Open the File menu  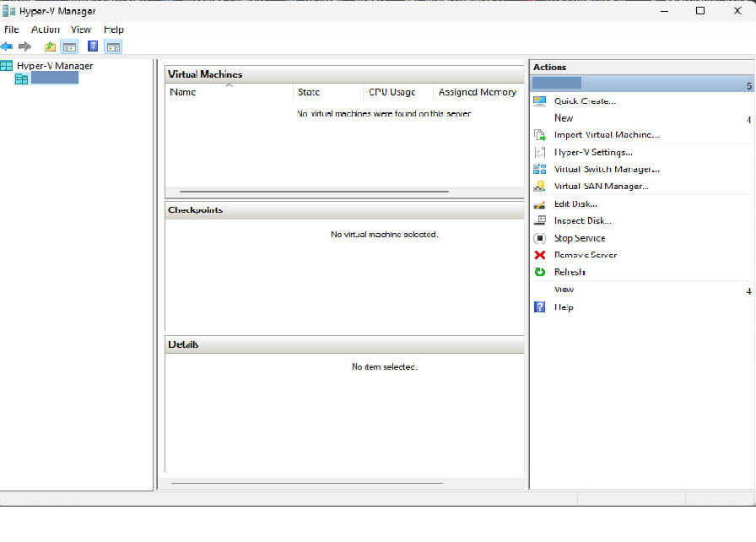(12, 30)
